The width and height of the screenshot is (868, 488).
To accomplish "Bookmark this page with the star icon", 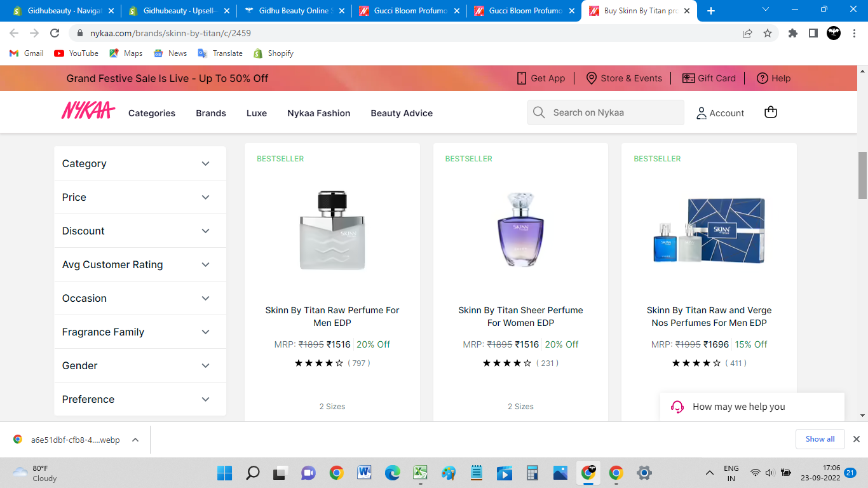I will (768, 33).
